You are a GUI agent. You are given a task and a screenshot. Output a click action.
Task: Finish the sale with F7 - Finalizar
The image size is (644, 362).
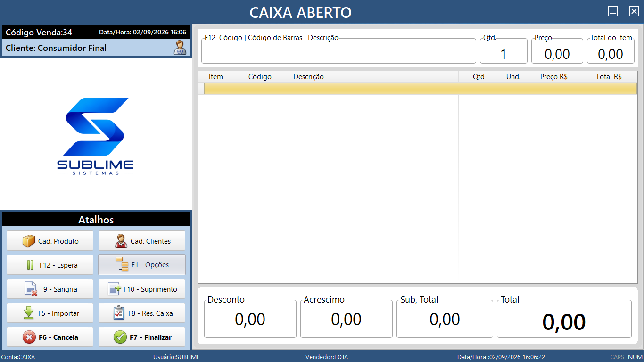(x=142, y=337)
